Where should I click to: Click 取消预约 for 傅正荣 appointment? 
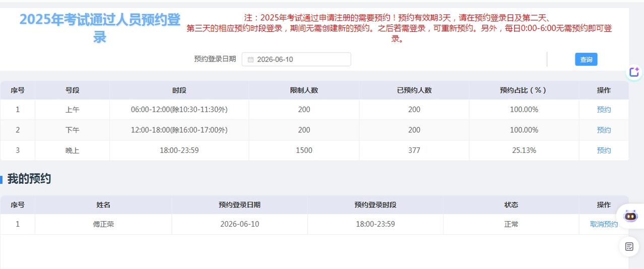coord(604,225)
